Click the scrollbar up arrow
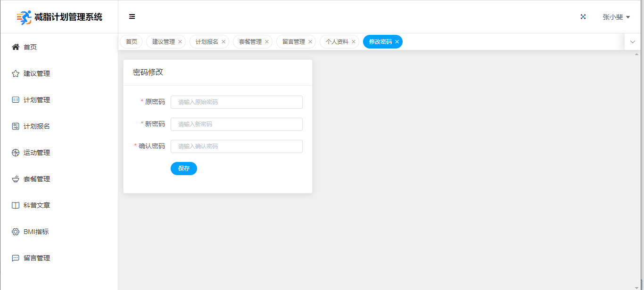The width and height of the screenshot is (644, 290). [x=637, y=54]
